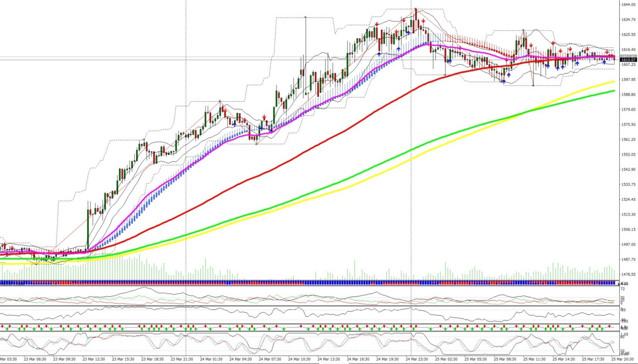Screen dimensions: 638x364
Task: Click the 24 Mar 04:30 time label
Action: click(240, 359)
